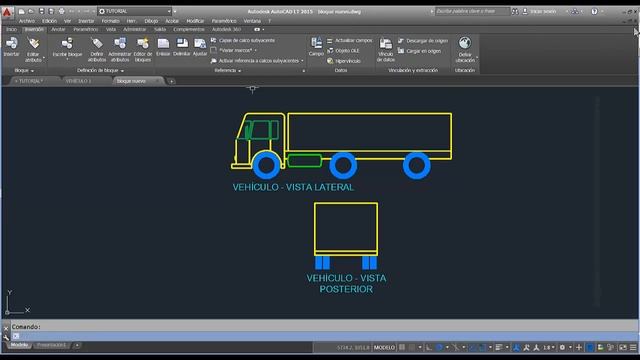Click Objeto OLE
640x360 pixels.
click(343, 51)
